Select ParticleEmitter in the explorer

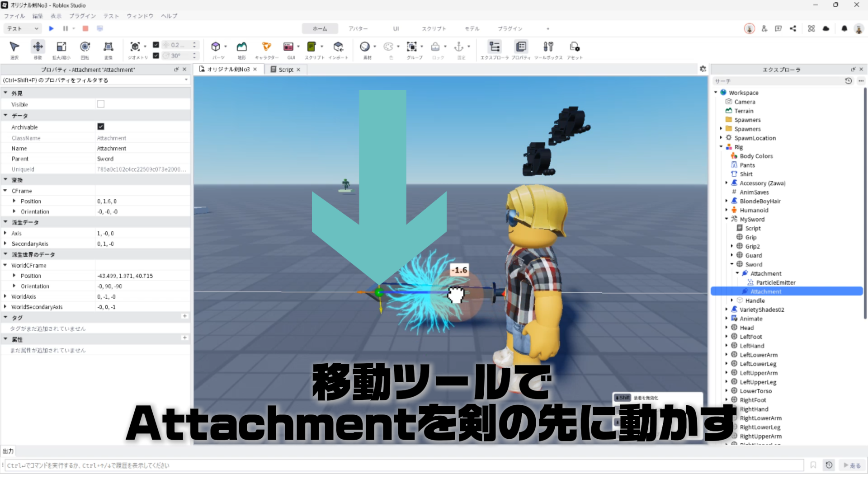775,282
